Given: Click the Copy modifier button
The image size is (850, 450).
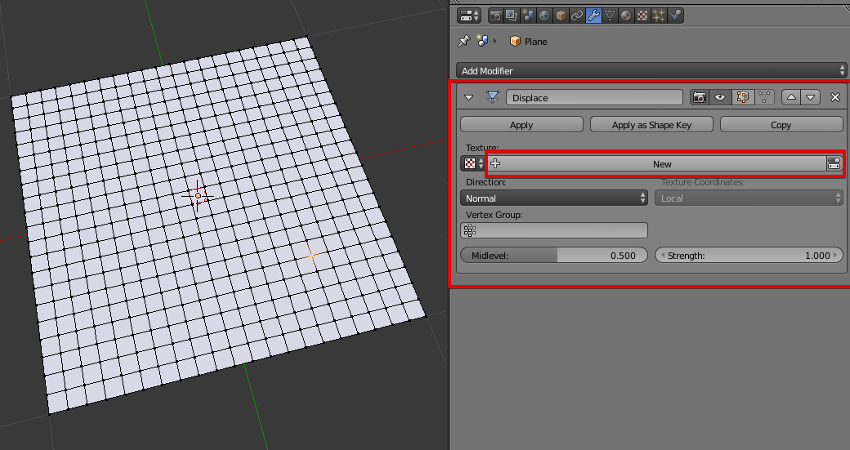Looking at the screenshot, I should [781, 125].
